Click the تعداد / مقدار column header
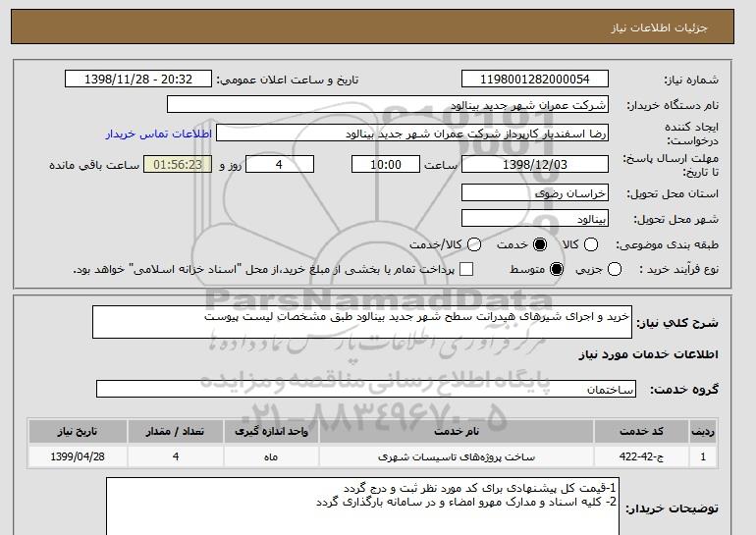756x535 pixels. (x=176, y=431)
